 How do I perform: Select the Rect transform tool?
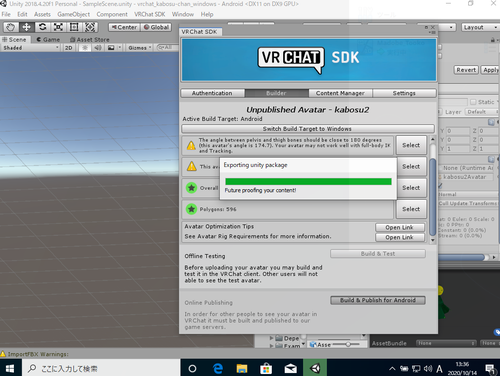coord(74,27)
